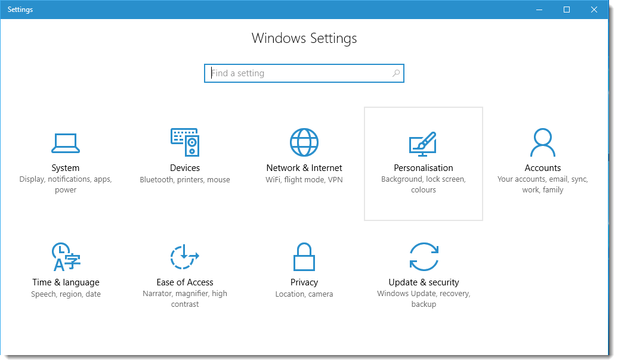This screenshot has height=364, width=618.
Task: Click 'Location, camera' subtitle
Action: [304, 294]
